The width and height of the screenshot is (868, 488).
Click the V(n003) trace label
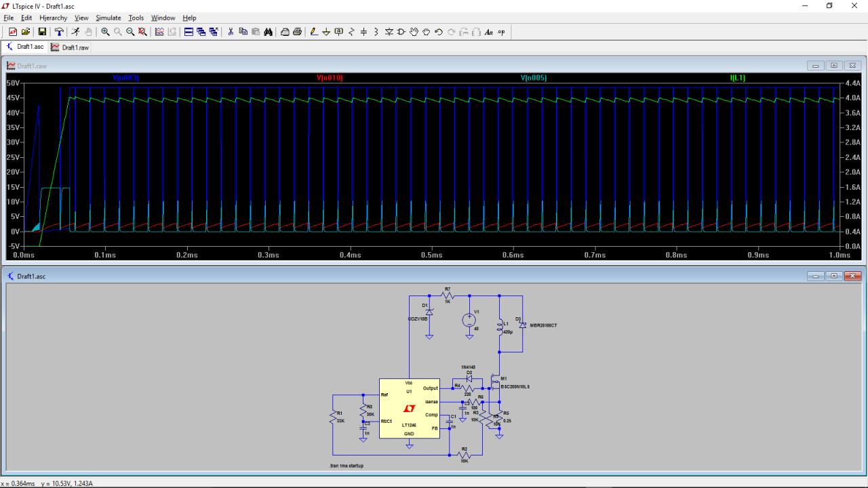[x=126, y=78]
